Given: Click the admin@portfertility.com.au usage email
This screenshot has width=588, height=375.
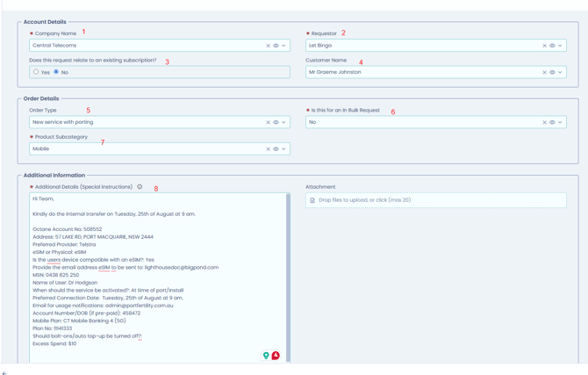Looking at the screenshot, I should (x=140, y=306).
